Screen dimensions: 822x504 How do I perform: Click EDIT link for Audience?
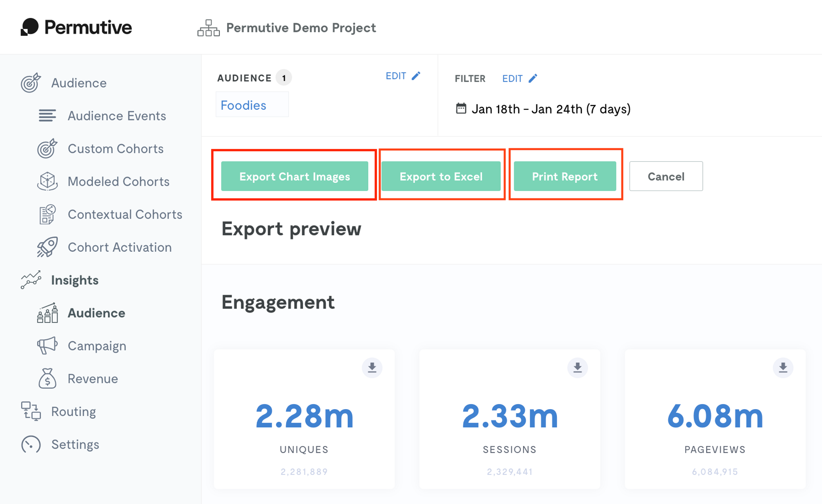396,76
